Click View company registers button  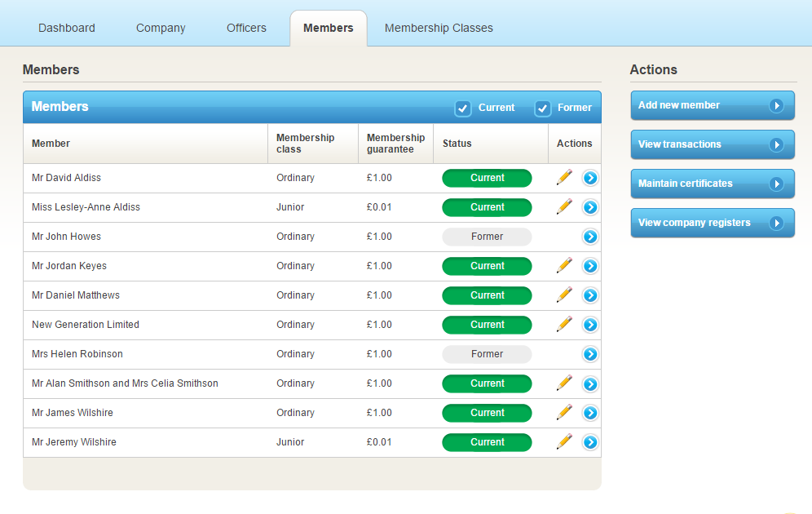[x=712, y=223]
